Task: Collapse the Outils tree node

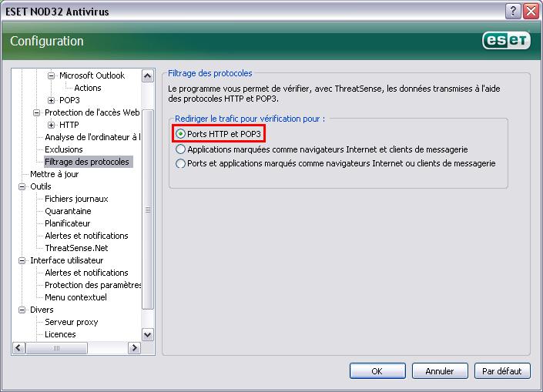Action: (x=22, y=186)
